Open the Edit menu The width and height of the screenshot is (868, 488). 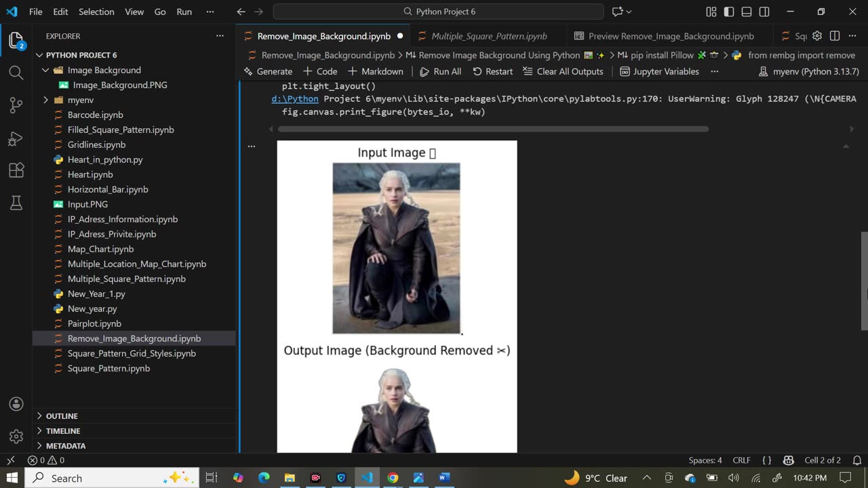click(60, 12)
